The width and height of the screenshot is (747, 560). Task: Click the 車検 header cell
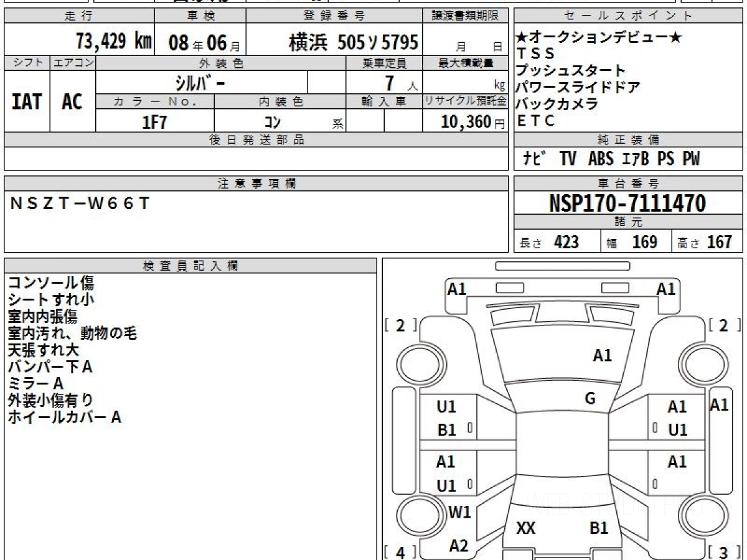[x=200, y=16]
